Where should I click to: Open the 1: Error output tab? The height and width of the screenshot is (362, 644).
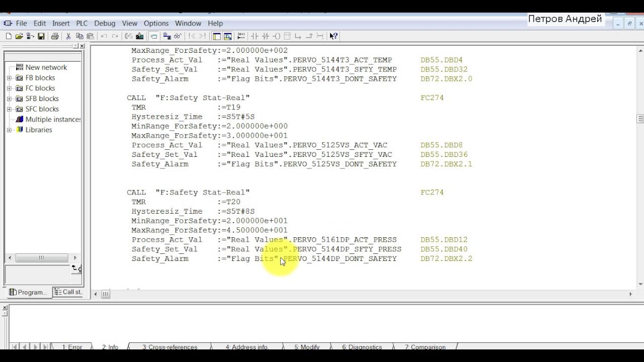pos(72,347)
